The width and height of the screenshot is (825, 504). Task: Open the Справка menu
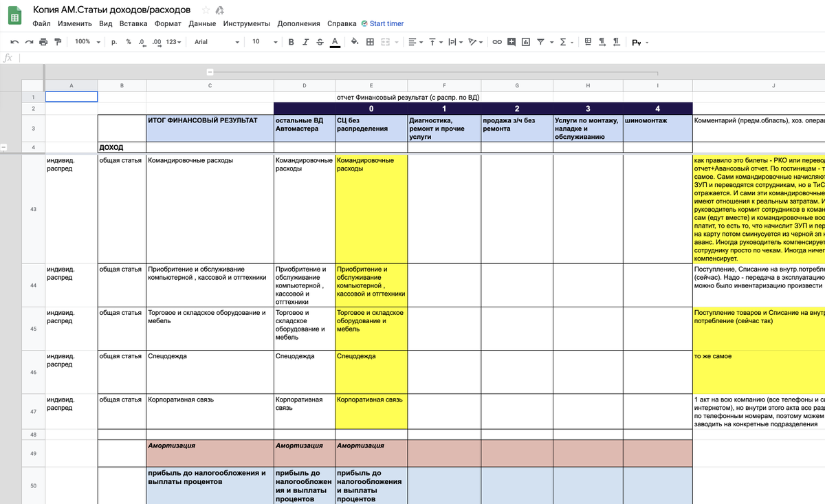coord(342,23)
